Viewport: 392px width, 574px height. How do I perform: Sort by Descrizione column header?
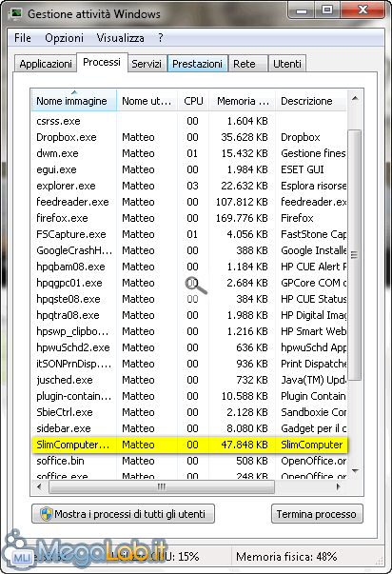(x=310, y=100)
